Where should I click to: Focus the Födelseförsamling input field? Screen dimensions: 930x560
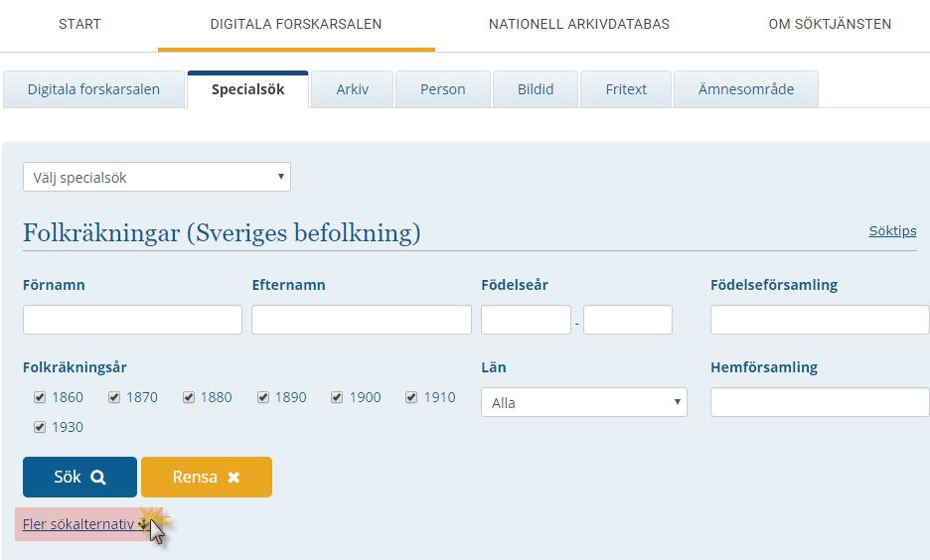(820, 320)
